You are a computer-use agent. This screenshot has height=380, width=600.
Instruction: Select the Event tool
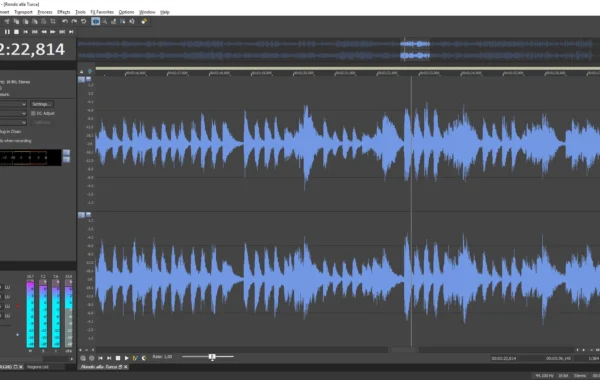[x=122, y=21]
